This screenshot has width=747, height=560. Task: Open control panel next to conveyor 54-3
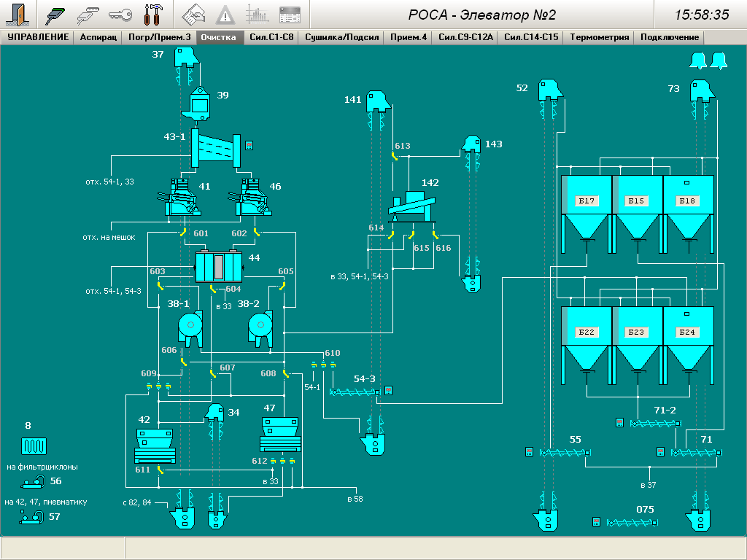pyautogui.click(x=389, y=391)
